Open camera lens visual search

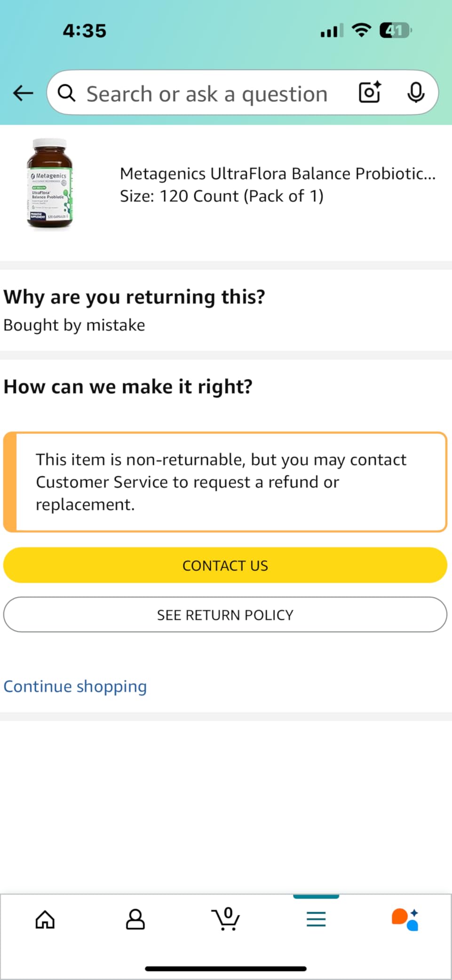pos(370,92)
